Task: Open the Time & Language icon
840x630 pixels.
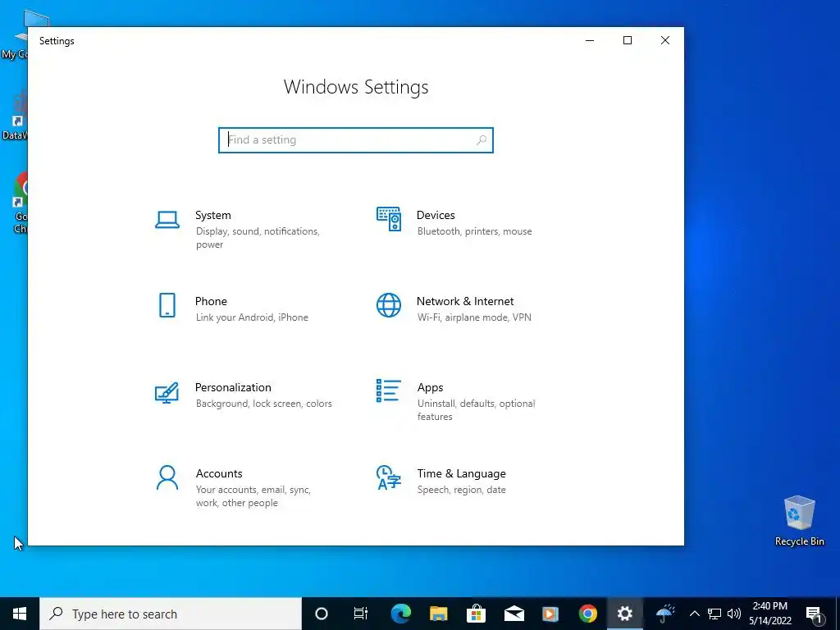Action: (388, 477)
